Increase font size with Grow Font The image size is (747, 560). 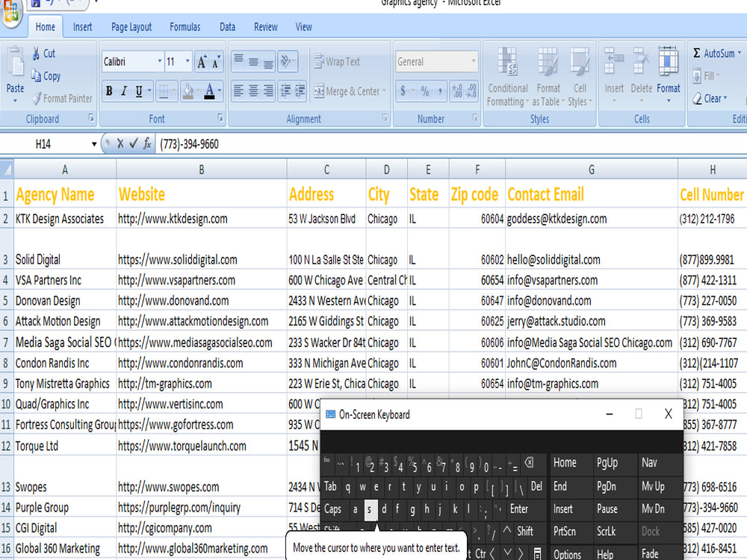pos(202,62)
